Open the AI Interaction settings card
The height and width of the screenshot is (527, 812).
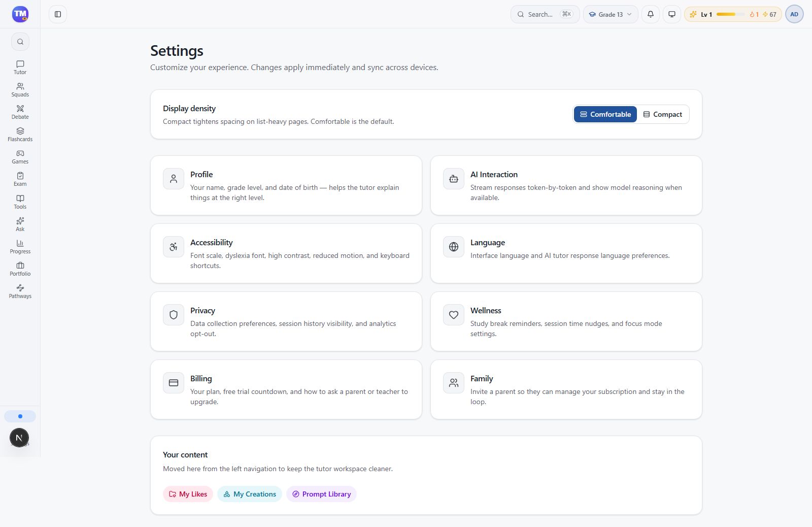coord(566,185)
